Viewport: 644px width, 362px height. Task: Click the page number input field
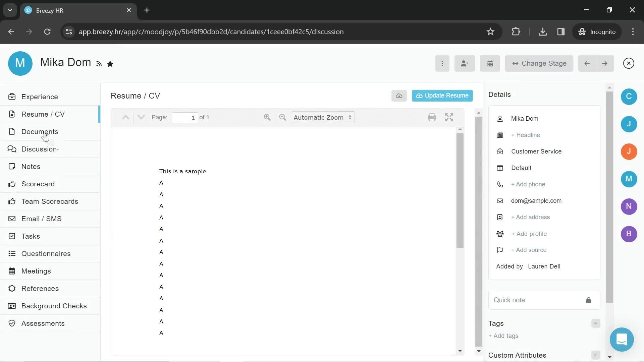click(184, 118)
